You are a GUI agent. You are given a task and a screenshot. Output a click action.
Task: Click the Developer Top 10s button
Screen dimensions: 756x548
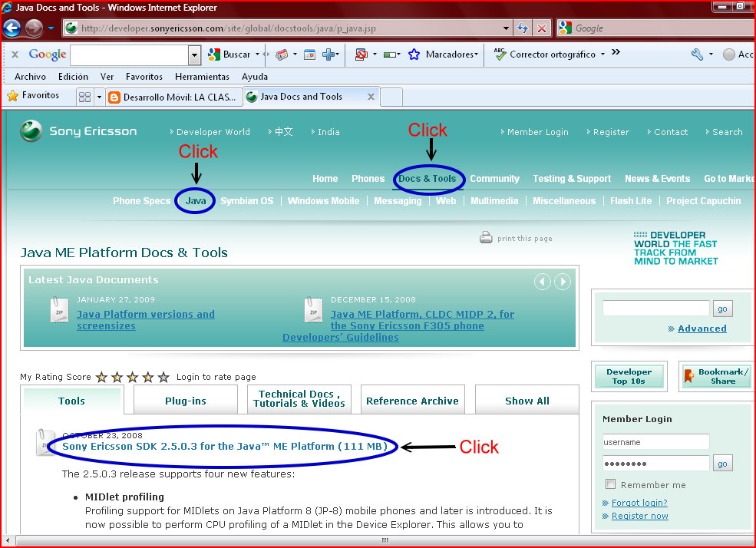[629, 376]
